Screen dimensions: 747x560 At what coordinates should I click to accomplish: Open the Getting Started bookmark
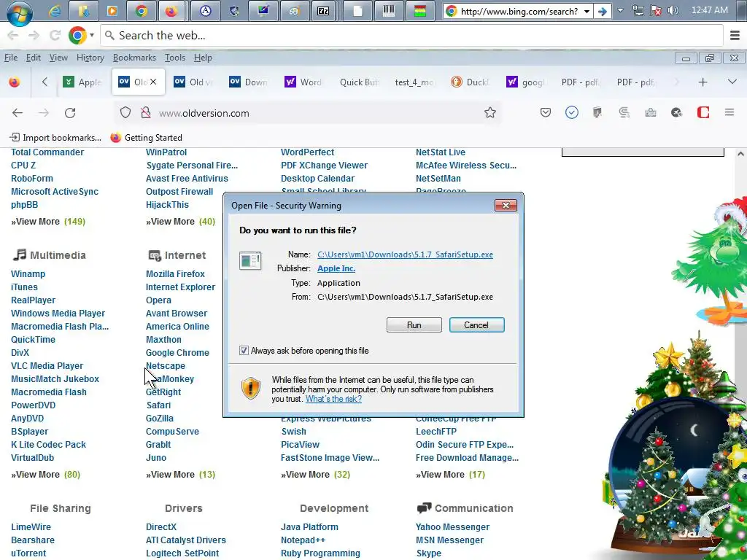(146, 138)
